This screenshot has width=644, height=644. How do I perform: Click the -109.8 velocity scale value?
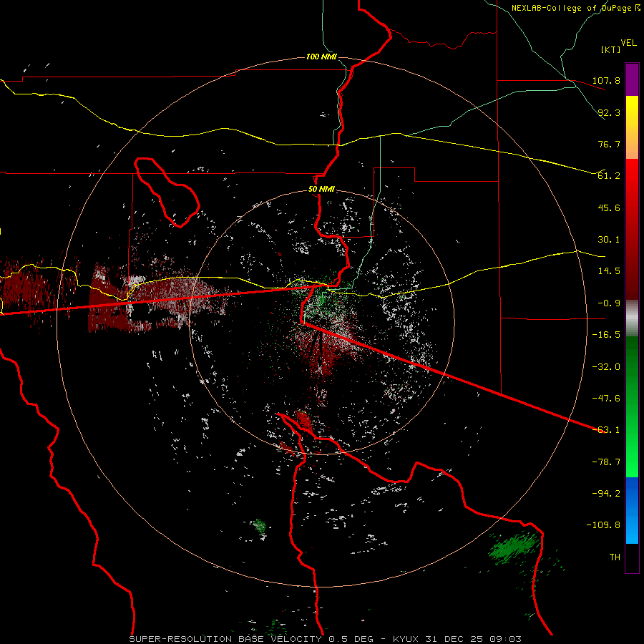tap(603, 525)
